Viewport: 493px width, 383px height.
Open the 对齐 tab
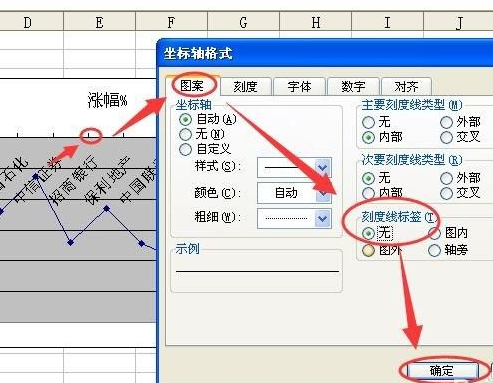pyautogui.click(x=406, y=87)
